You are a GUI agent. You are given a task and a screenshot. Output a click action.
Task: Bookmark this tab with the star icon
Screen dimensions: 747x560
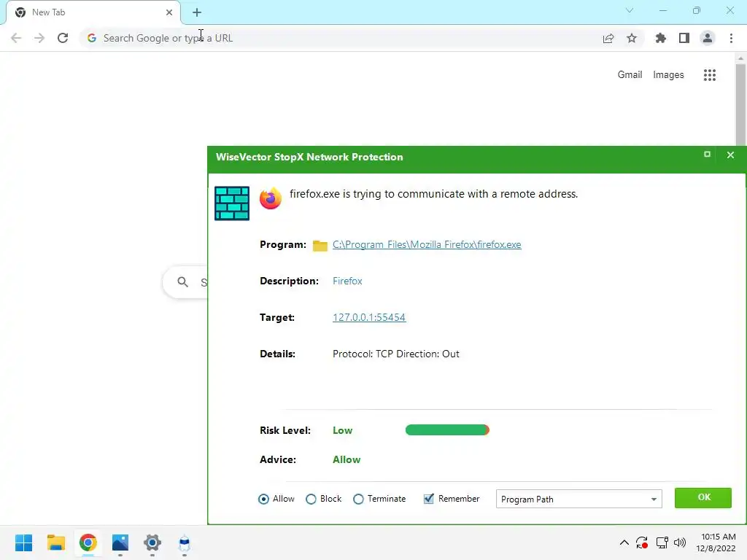pyautogui.click(x=632, y=38)
